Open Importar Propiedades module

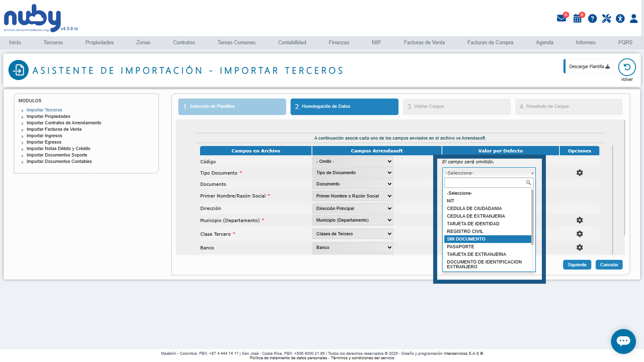[x=48, y=116]
